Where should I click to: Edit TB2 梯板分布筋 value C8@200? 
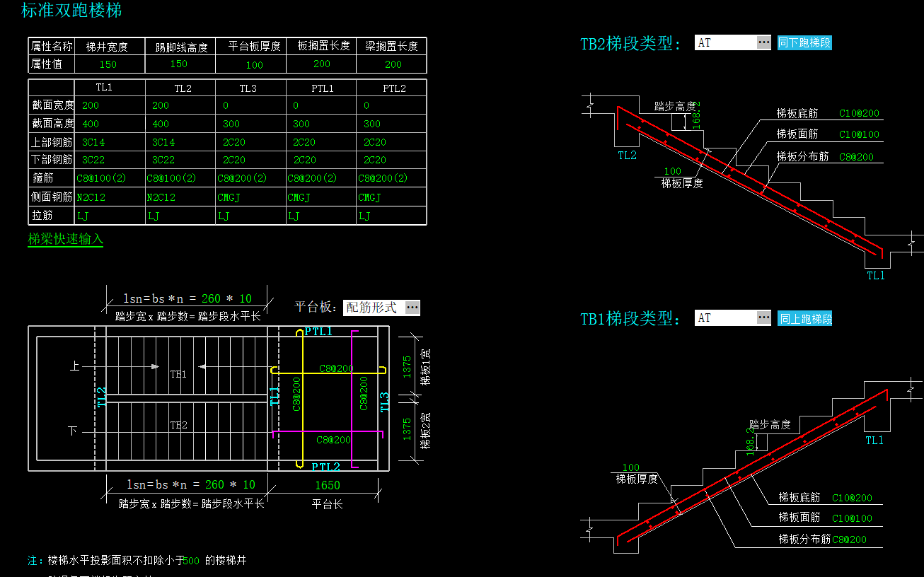[856, 158]
